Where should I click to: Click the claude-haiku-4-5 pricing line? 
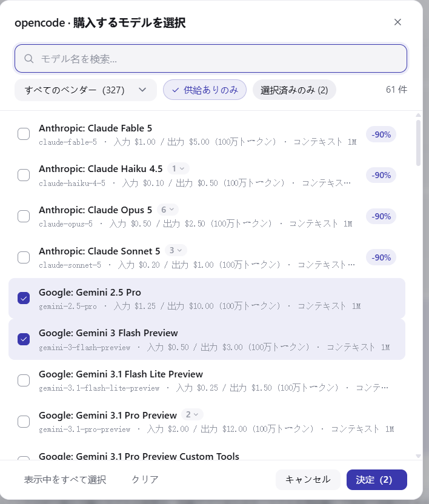(x=195, y=183)
